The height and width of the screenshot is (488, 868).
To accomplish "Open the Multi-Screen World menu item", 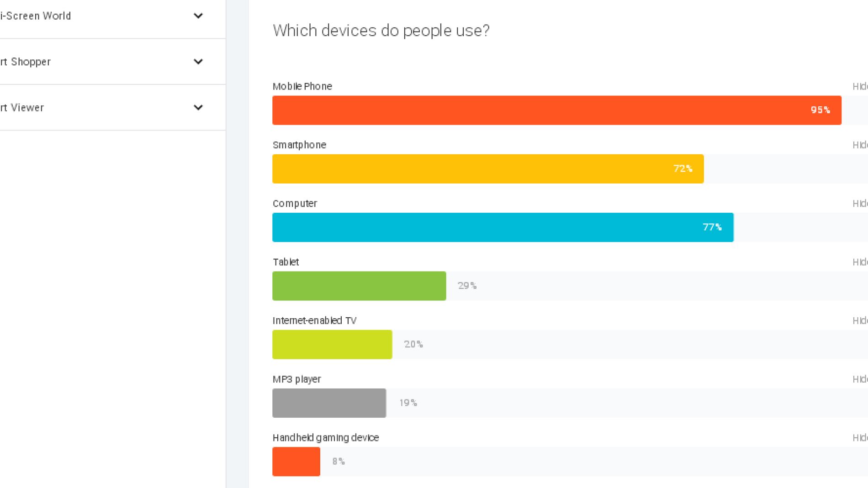I will click(x=36, y=16).
